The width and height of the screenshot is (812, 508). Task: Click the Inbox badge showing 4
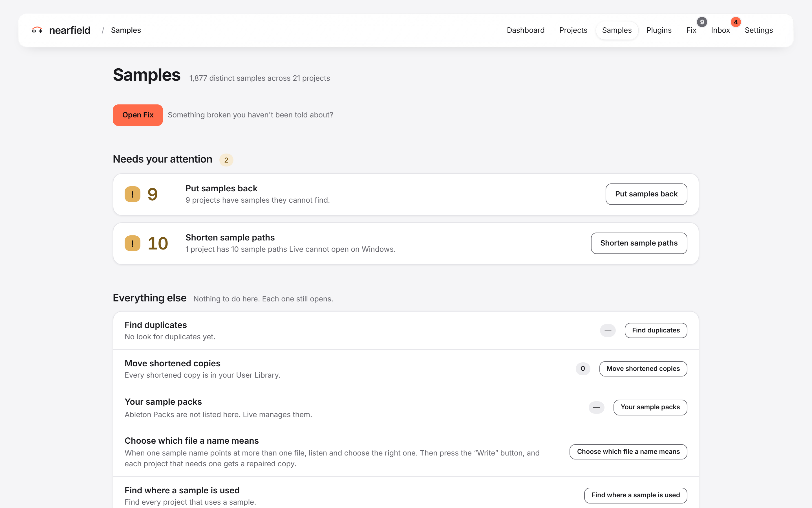coord(736,22)
